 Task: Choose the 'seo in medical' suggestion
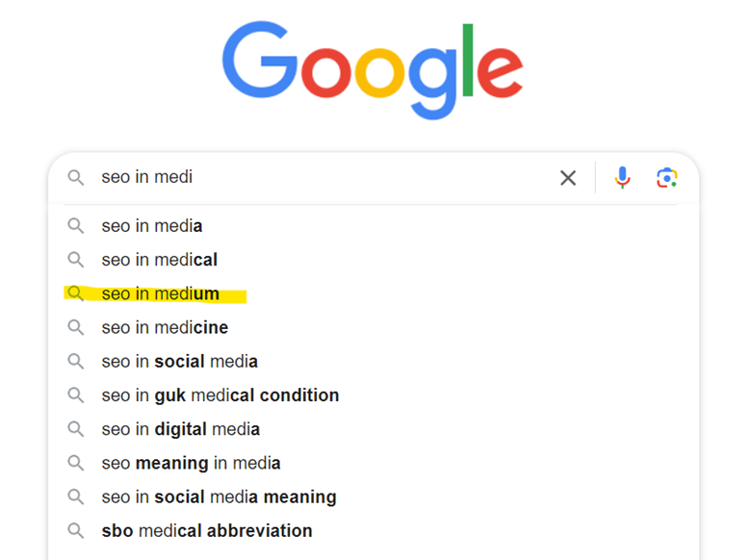pyautogui.click(x=160, y=260)
